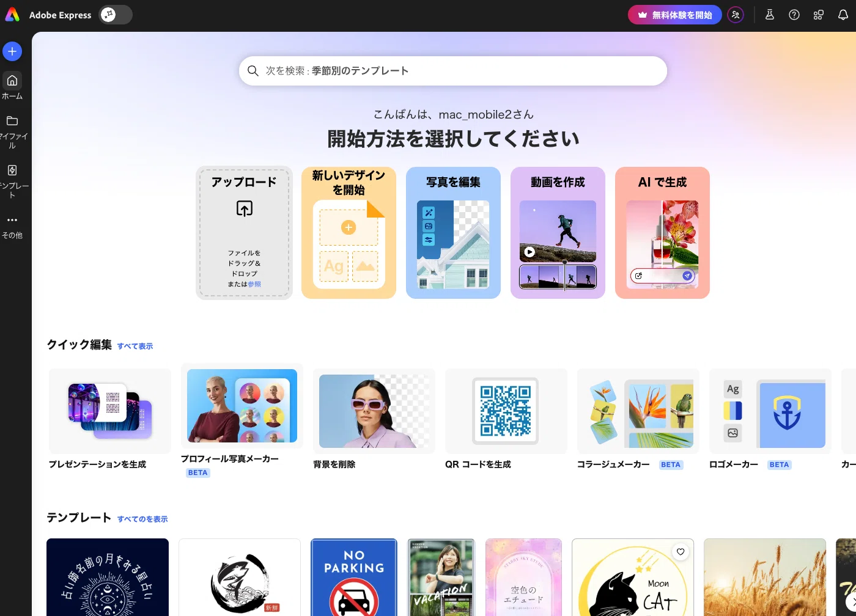This screenshot has width=856, height=616.
Task: Open Generate QR Code quick action
Action: 506,419
